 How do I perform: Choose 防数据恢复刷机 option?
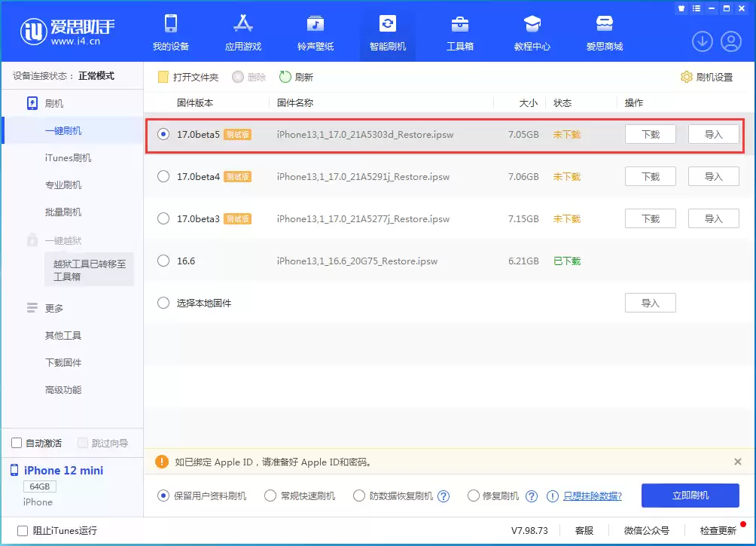click(358, 496)
